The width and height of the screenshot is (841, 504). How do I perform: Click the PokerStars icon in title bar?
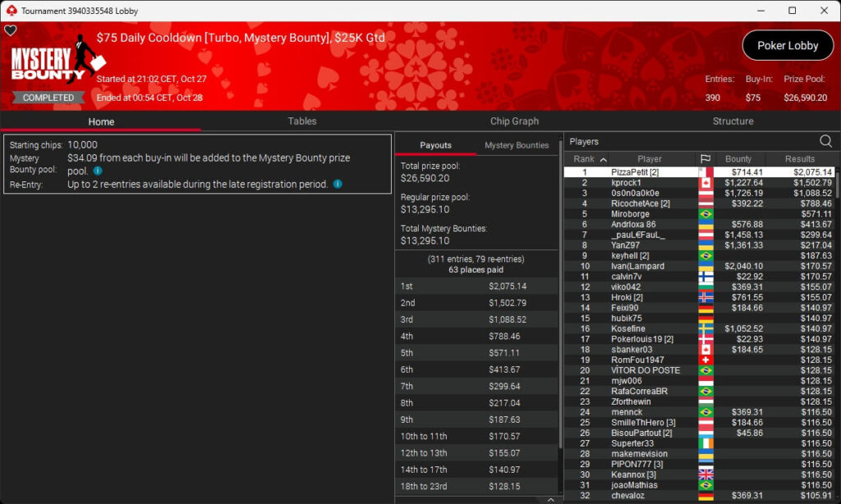click(10, 11)
